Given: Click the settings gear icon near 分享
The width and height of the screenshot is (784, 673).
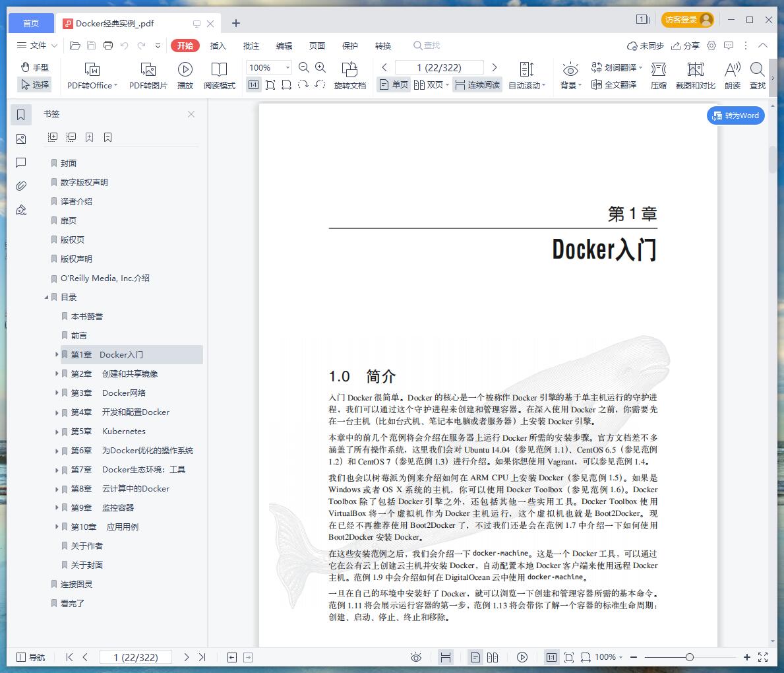Looking at the screenshot, I should pyautogui.click(x=711, y=46).
